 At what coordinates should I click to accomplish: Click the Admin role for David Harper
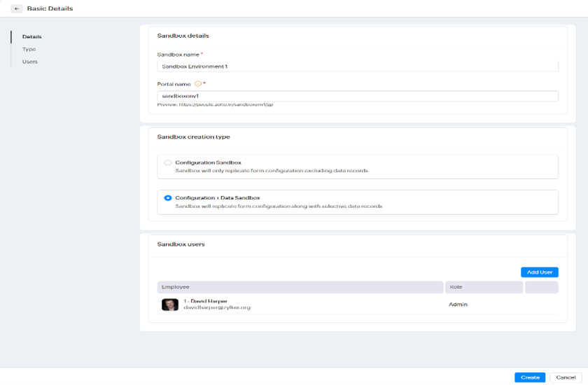(x=458, y=304)
